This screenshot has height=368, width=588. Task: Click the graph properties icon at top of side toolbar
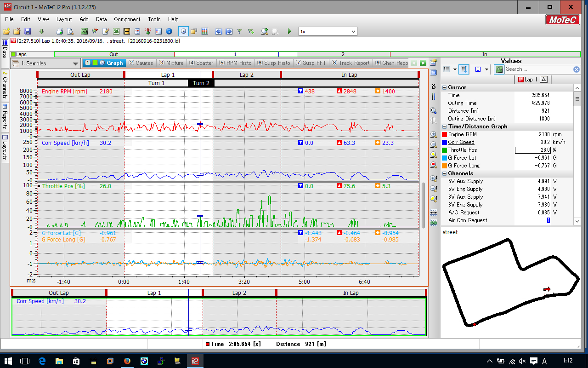[x=434, y=63]
